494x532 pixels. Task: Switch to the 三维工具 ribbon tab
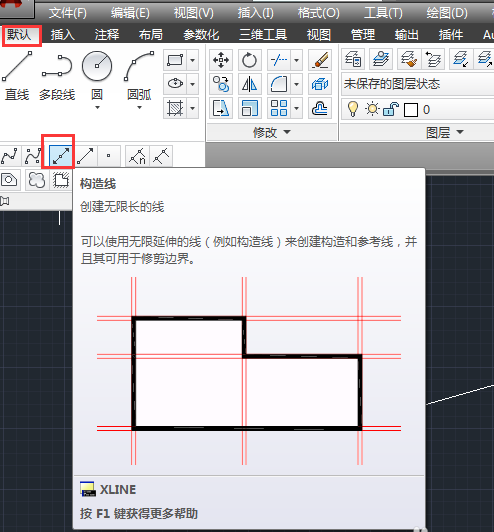263,35
